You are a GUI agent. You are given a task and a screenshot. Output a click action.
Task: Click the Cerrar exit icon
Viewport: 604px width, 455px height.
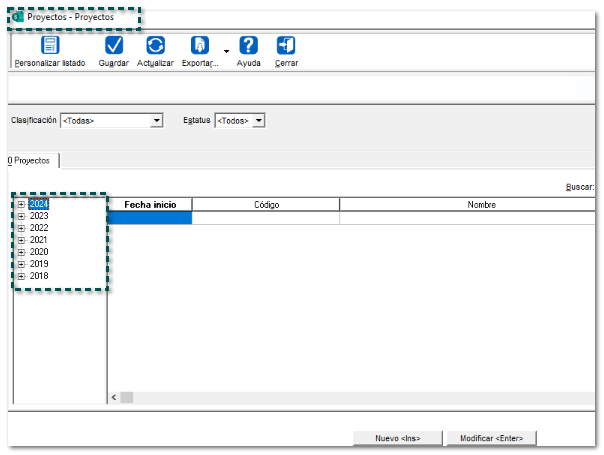click(286, 45)
